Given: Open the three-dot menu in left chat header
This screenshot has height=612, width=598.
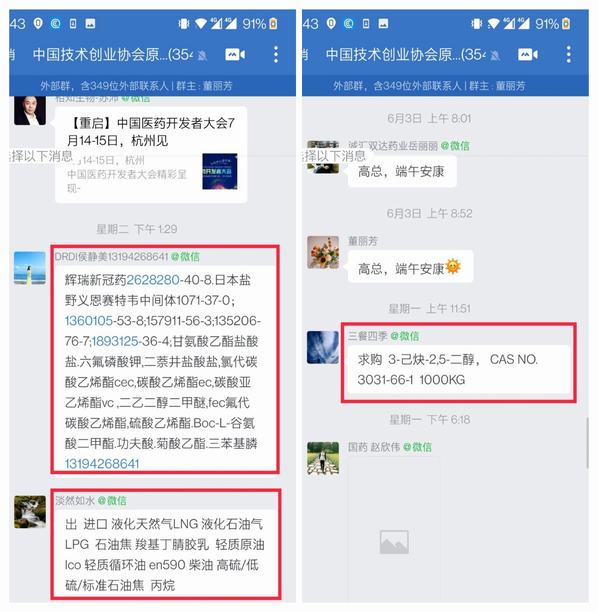Looking at the screenshot, I should tap(276, 55).
